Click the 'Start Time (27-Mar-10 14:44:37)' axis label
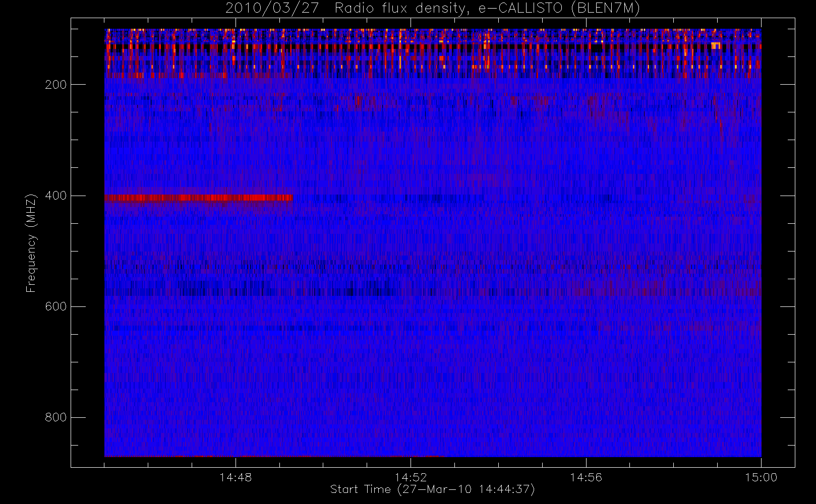This screenshot has height=504, width=816. tap(432, 489)
